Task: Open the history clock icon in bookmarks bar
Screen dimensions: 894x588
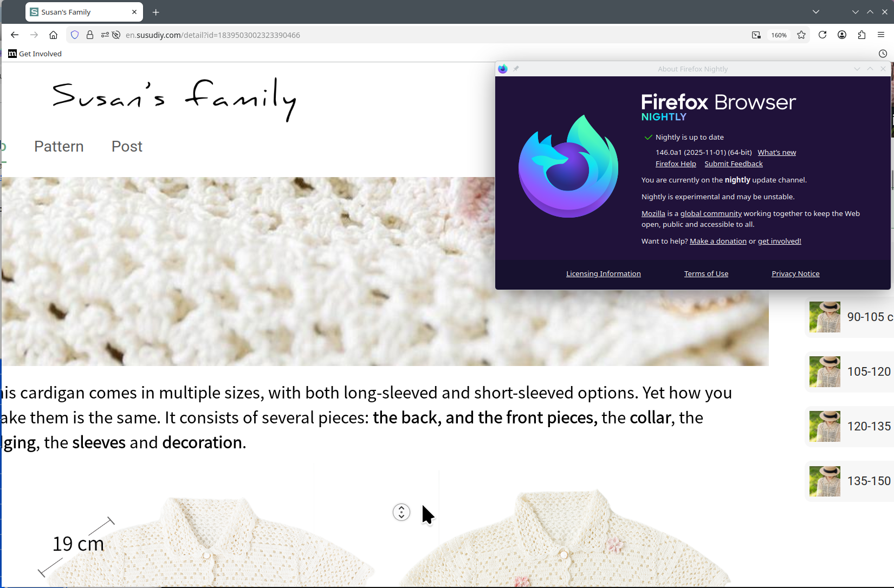Action: tap(883, 54)
